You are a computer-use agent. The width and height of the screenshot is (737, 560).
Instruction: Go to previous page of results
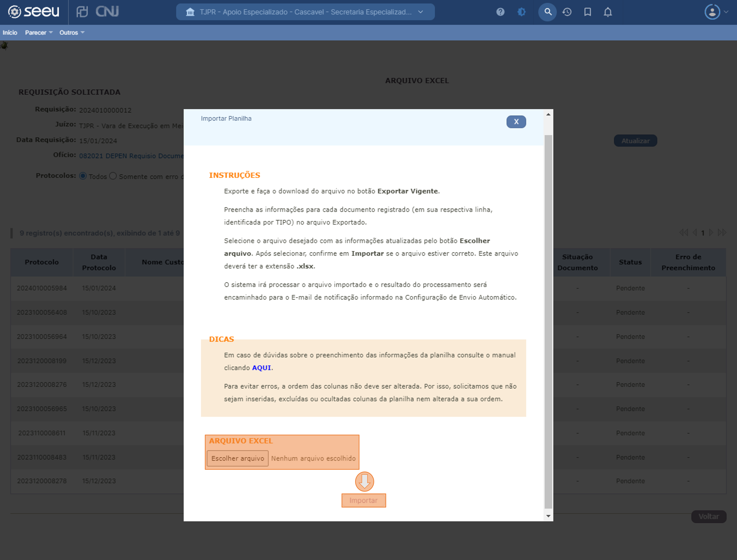(x=695, y=232)
